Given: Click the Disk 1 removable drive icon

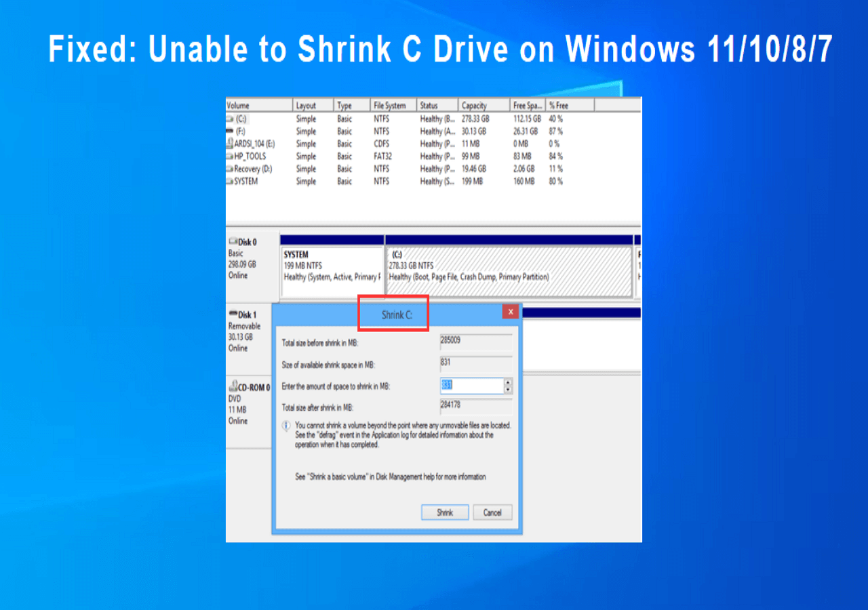Looking at the screenshot, I should [233, 314].
